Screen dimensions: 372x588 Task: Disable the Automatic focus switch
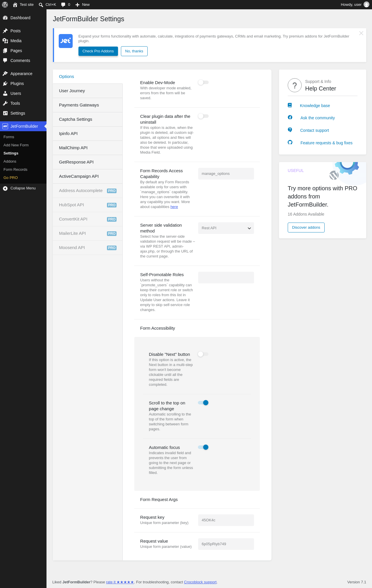coord(203,447)
